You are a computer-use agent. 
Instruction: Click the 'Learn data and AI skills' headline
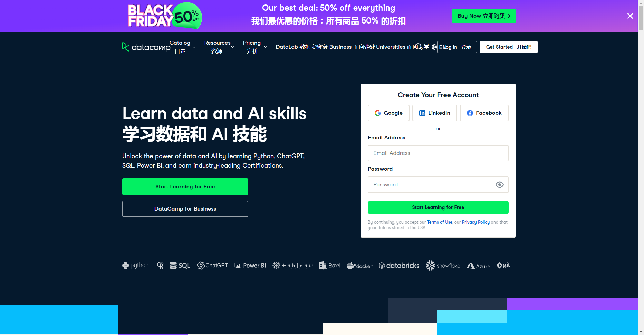[214, 113]
